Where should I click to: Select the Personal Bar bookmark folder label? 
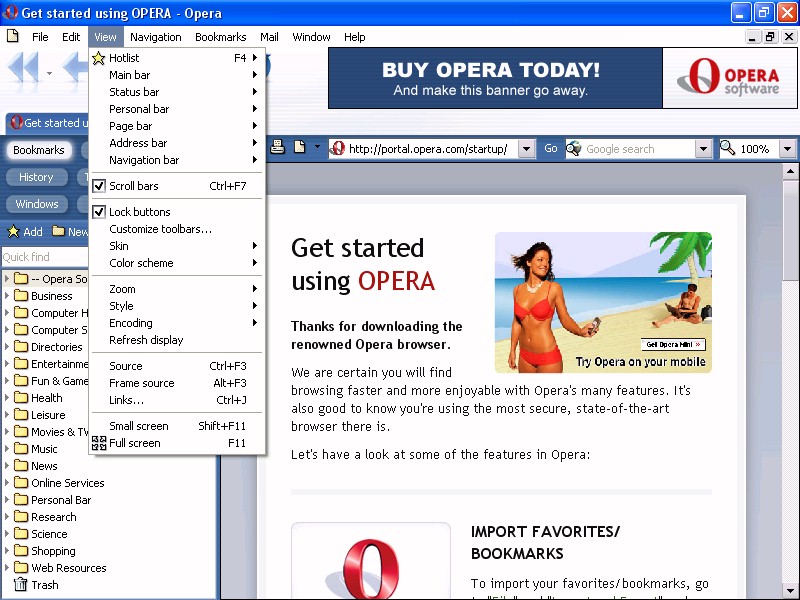coord(61,499)
